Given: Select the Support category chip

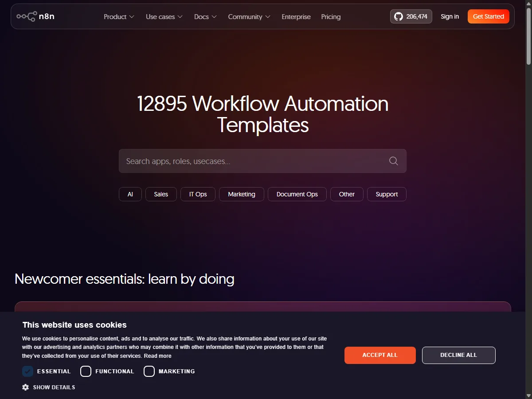Looking at the screenshot, I should point(387,194).
